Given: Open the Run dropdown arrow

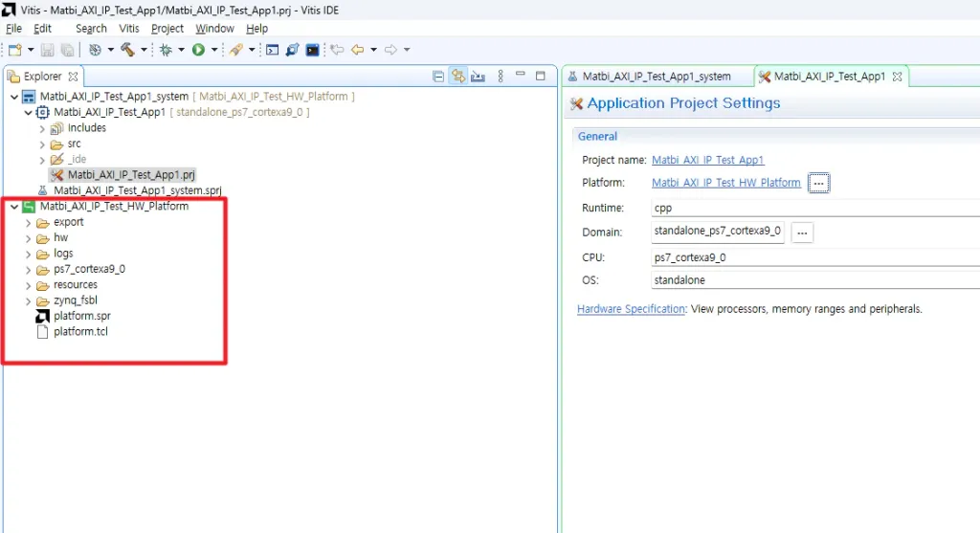Looking at the screenshot, I should pos(213,50).
